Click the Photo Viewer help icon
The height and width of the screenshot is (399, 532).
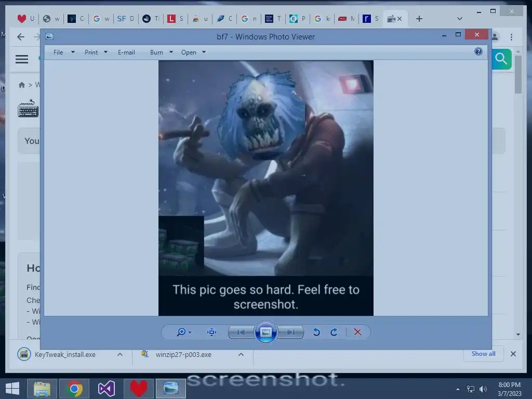tap(478, 51)
